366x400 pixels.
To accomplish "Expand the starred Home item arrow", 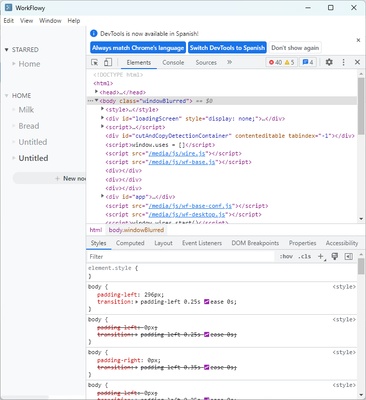I will click(14, 63).
